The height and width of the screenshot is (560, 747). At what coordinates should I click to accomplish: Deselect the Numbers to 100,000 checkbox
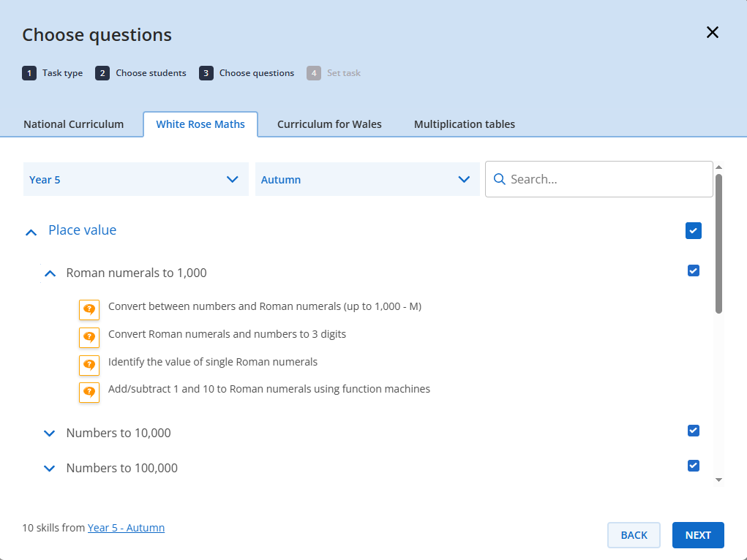click(694, 466)
